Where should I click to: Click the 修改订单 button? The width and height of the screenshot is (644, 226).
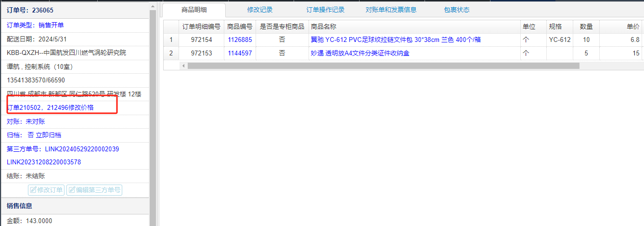(46, 190)
